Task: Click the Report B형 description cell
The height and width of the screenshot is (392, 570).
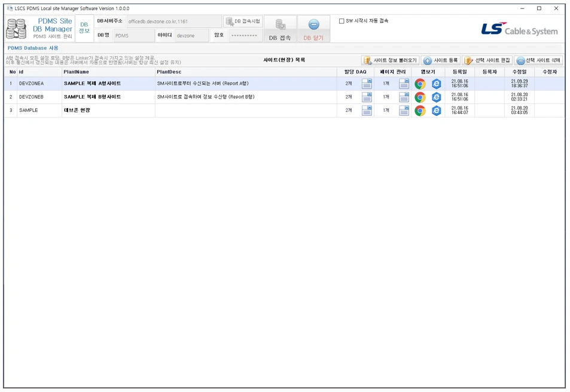Action: click(246, 97)
